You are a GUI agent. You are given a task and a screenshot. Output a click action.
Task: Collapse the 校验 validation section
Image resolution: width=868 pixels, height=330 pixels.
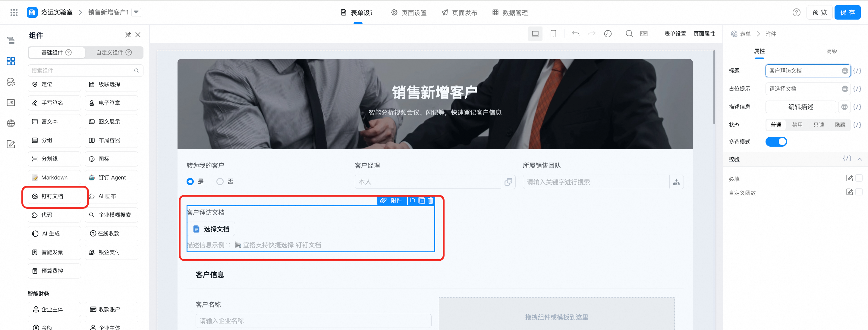tap(860, 159)
